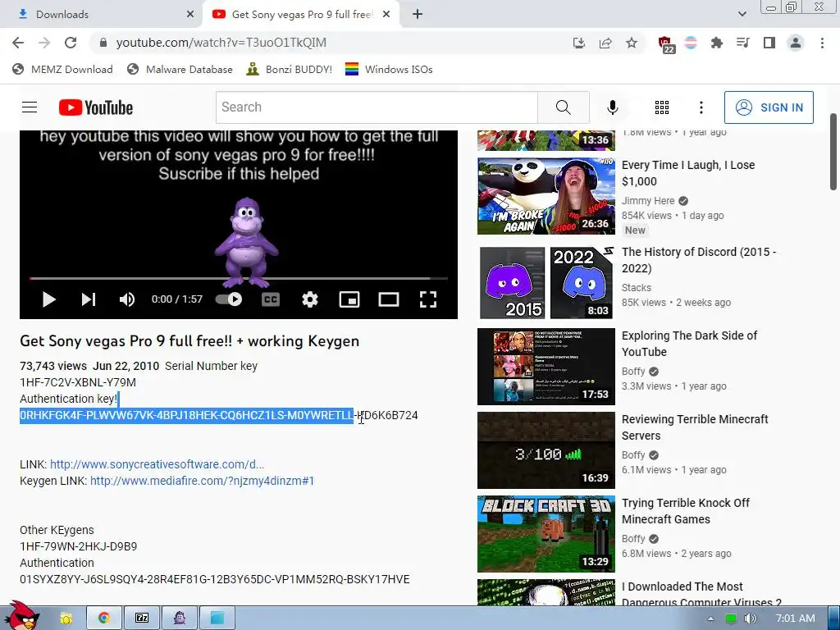Start voice search with the microphone icon
The height and width of the screenshot is (630, 840).
613,107
